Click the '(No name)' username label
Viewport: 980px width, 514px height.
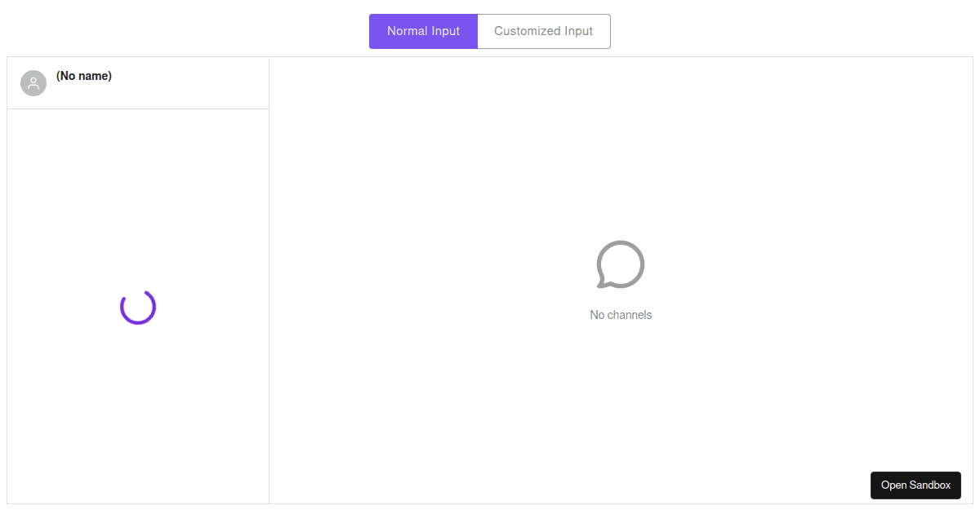[83, 75]
